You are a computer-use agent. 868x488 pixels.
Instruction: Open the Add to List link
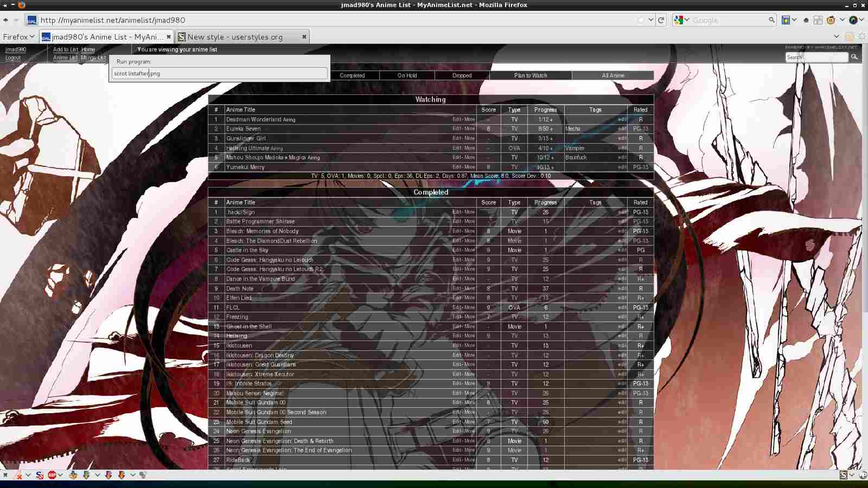click(x=66, y=49)
